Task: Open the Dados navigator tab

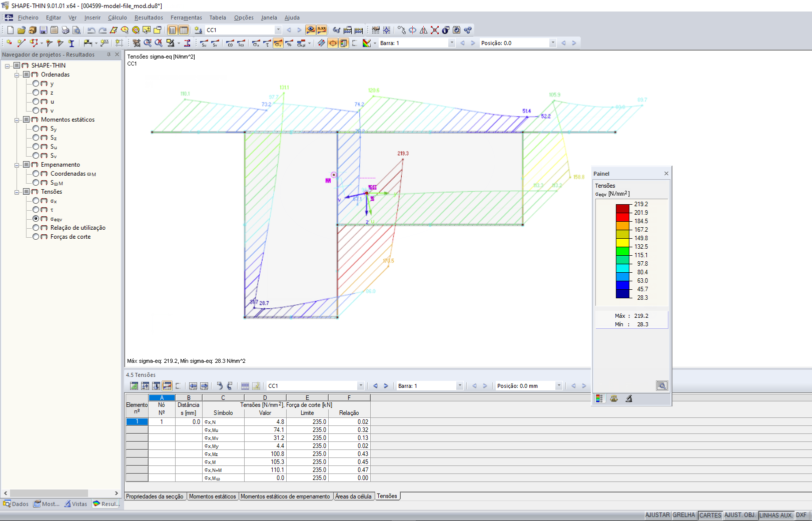Action: click(x=16, y=504)
